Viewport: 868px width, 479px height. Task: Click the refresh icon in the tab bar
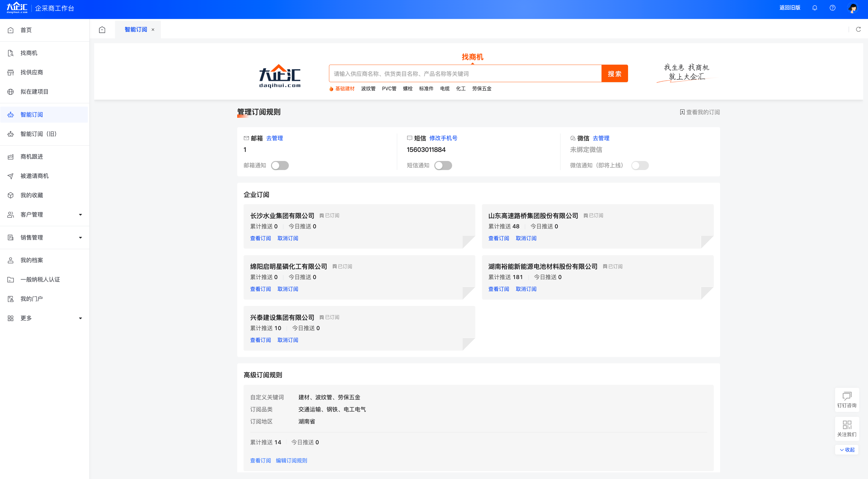(x=858, y=29)
